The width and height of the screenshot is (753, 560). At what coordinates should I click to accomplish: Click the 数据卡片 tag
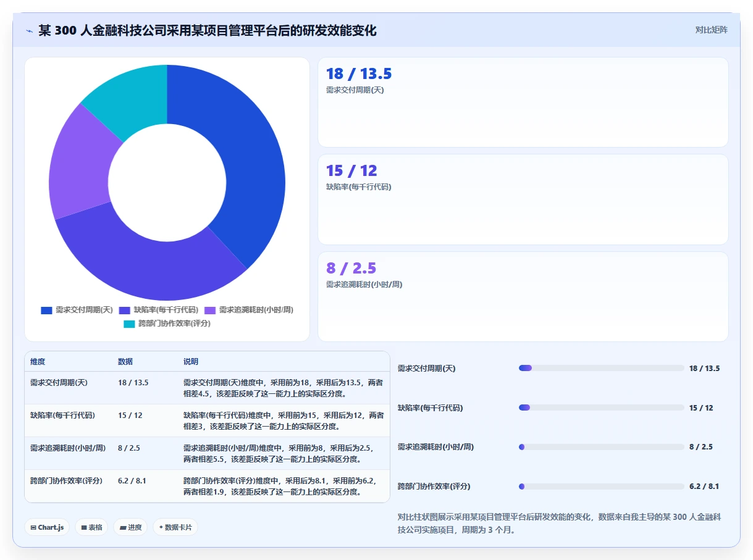pos(175,527)
